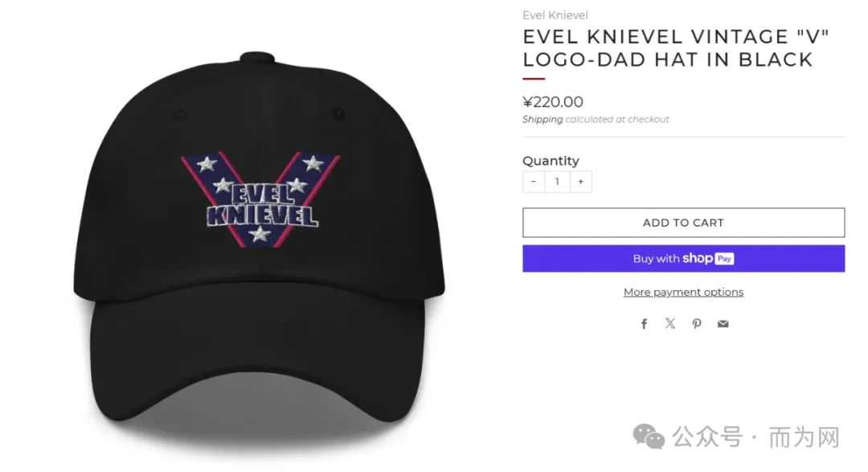Screen dimensions: 868x472
Task: Open the Evel Knievel vendor link
Action: [555, 15]
